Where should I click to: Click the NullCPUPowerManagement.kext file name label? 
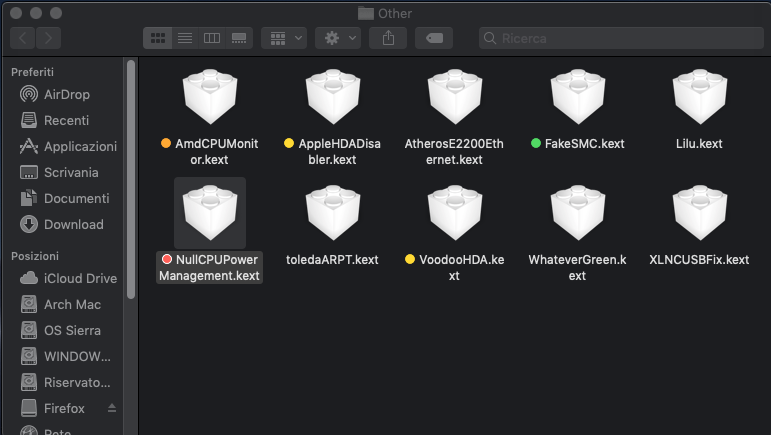[209, 267]
